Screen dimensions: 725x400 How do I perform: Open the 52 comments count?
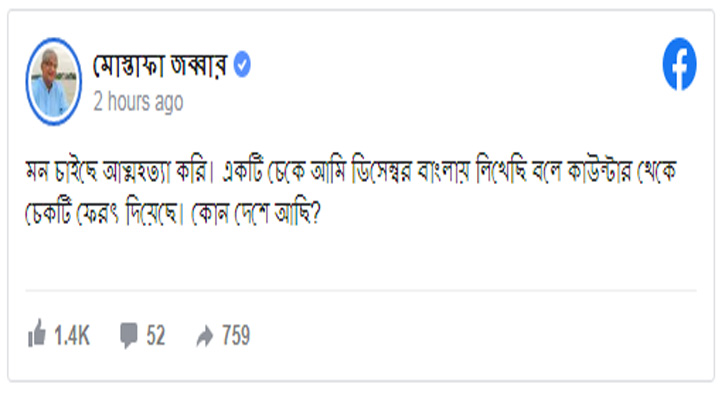(155, 336)
